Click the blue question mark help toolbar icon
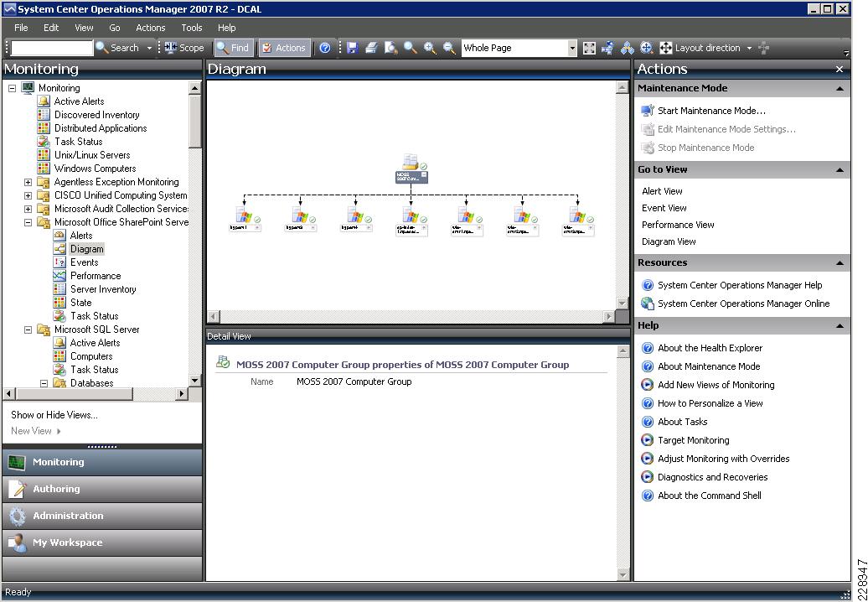868x602 pixels. pos(325,48)
